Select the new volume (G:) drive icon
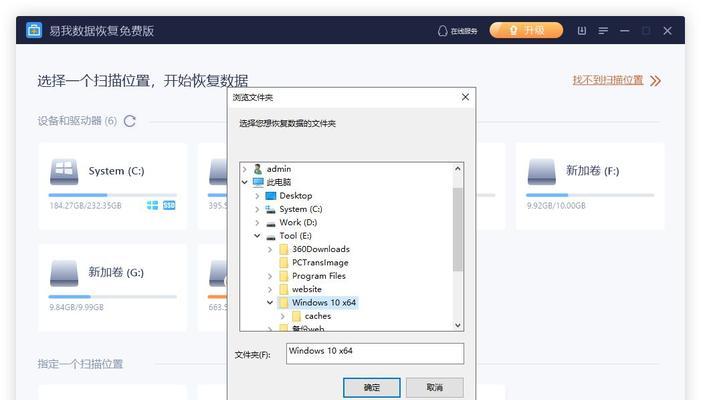 (64, 273)
